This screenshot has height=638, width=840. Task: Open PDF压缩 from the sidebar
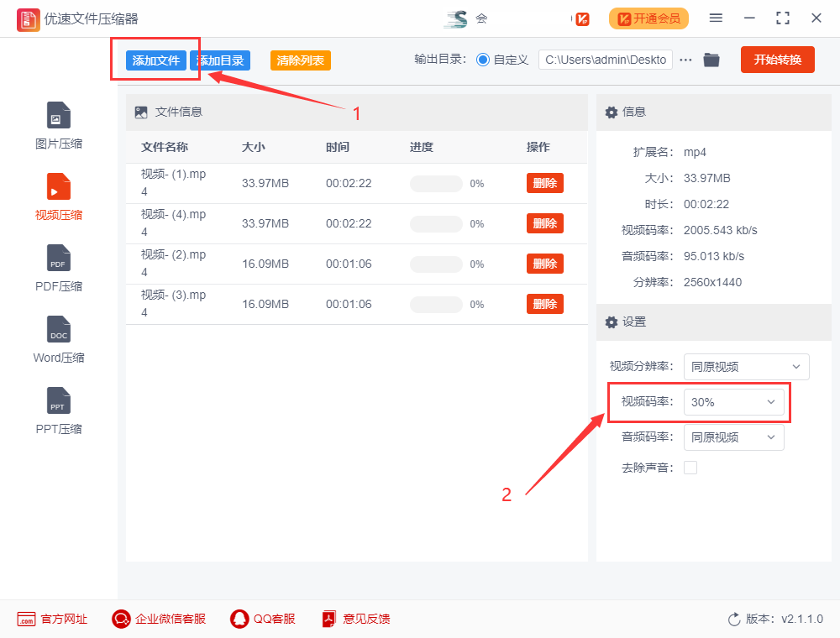click(x=58, y=267)
